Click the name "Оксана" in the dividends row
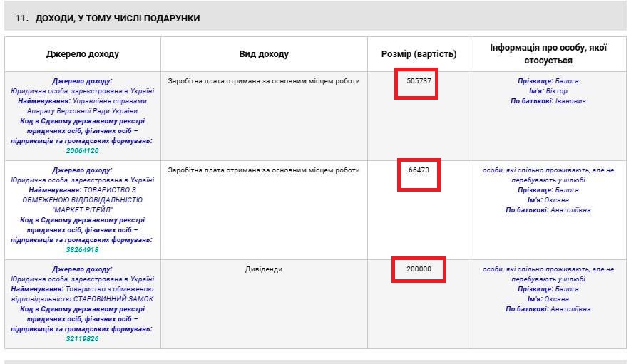Screen dimensions: 636x364 click(557, 299)
